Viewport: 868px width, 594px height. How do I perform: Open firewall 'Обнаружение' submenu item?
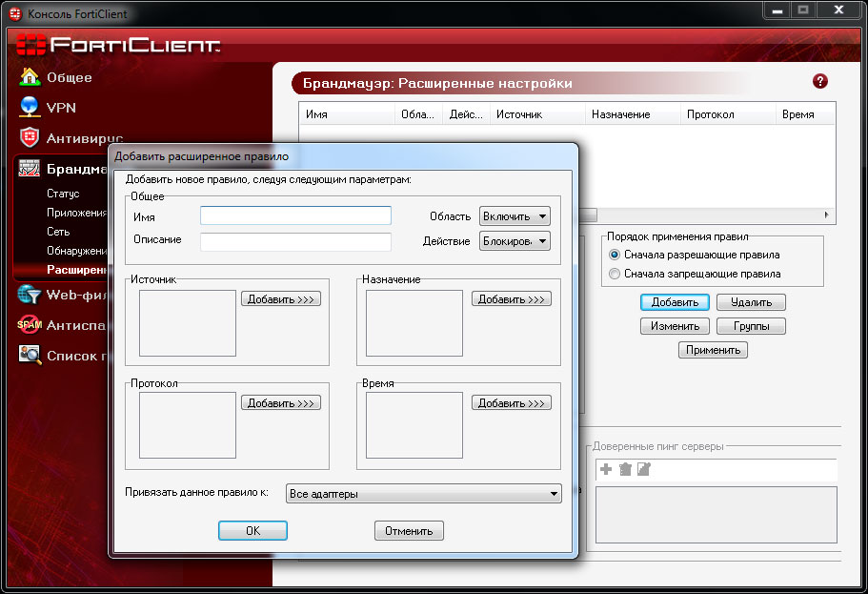tap(77, 251)
